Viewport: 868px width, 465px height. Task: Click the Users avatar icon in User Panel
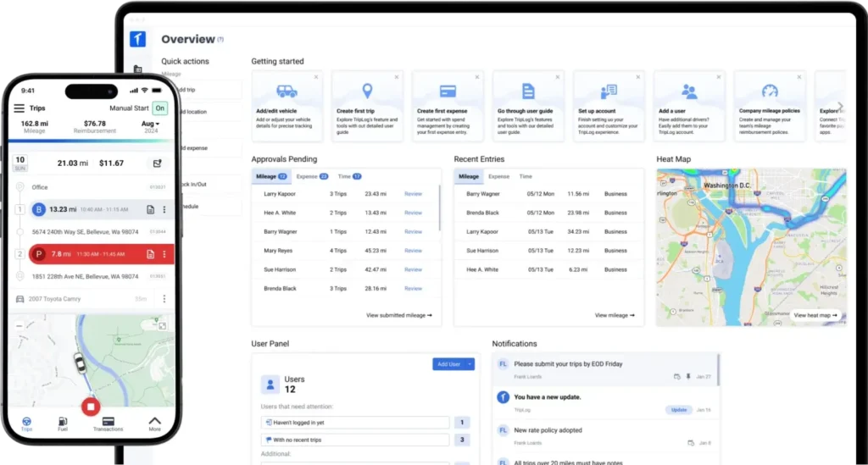pos(270,385)
